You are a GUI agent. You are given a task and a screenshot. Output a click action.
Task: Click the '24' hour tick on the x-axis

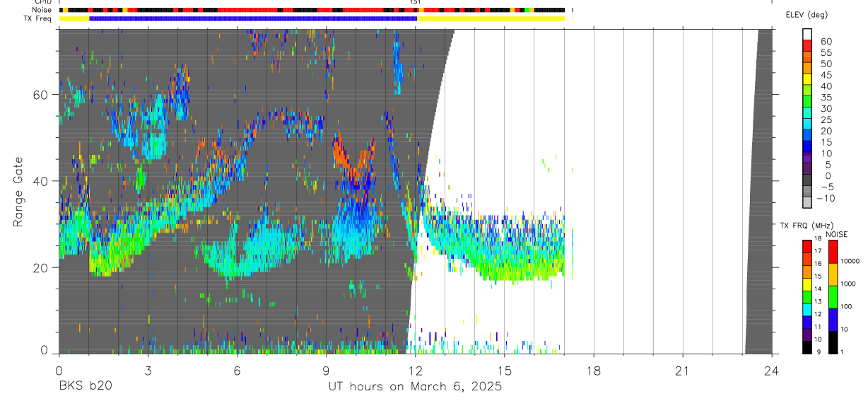coord(772,371)
